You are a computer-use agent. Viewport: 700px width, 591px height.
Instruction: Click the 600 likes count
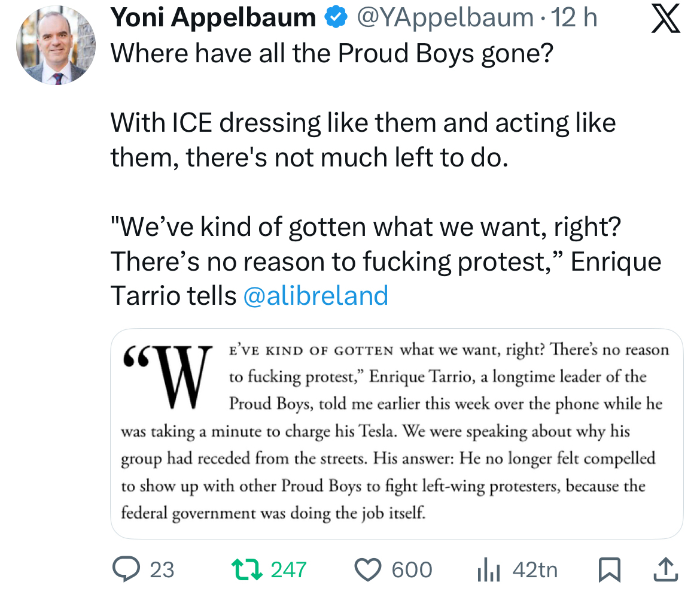coord(412,569)
